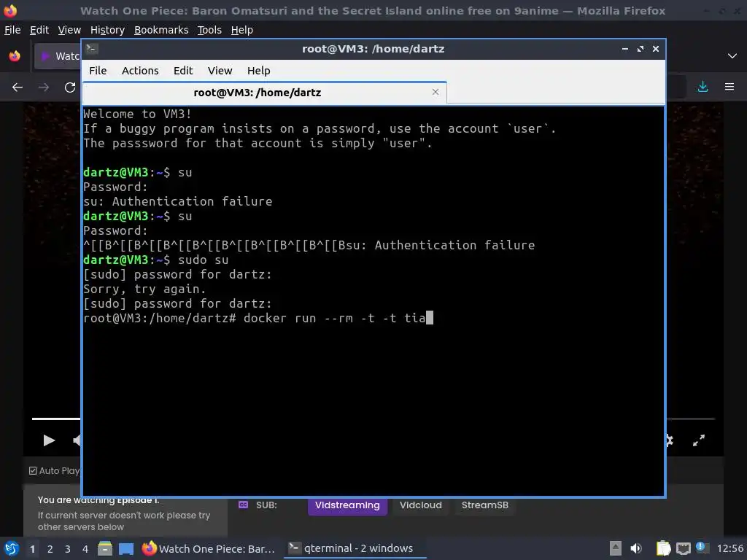
Task: Toggle the Auto Play checkbox
Action: click(x=33, y=470)
